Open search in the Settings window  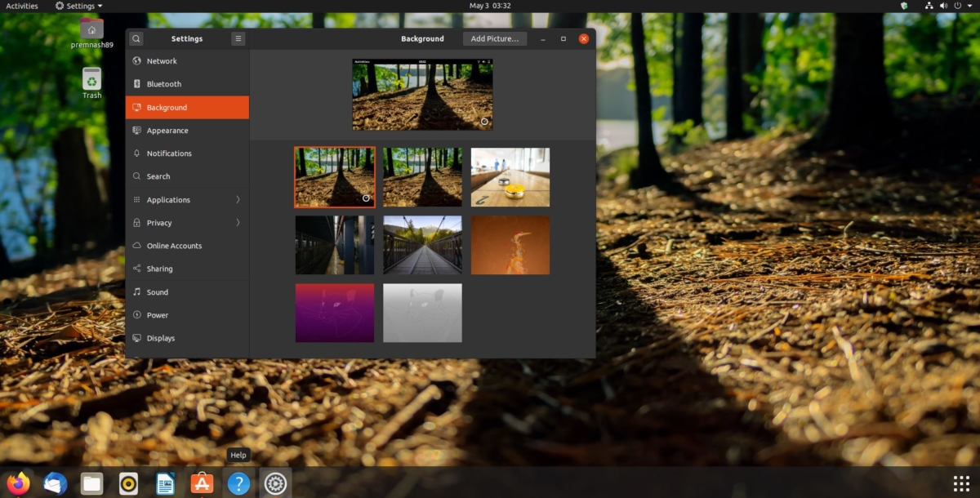pos(136,38)
